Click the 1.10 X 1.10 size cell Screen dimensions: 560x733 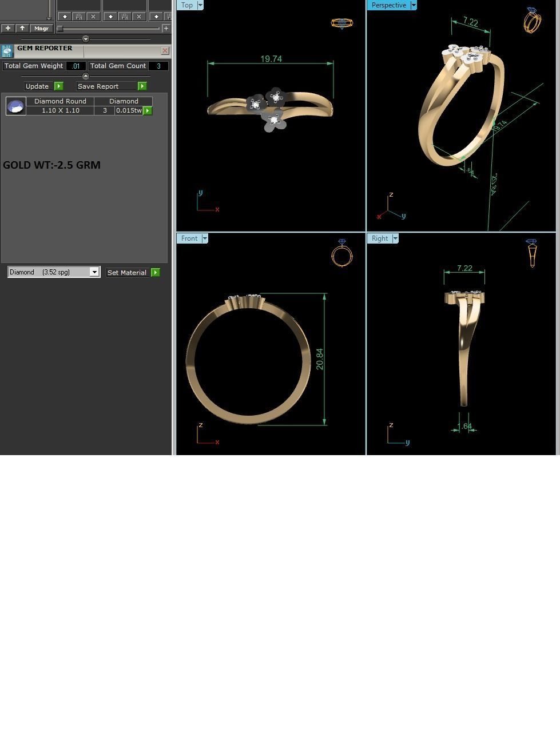(60, 110)
